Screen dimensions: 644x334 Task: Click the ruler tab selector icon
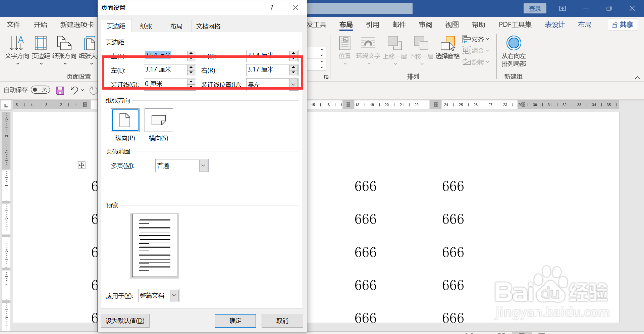point(6,105)
